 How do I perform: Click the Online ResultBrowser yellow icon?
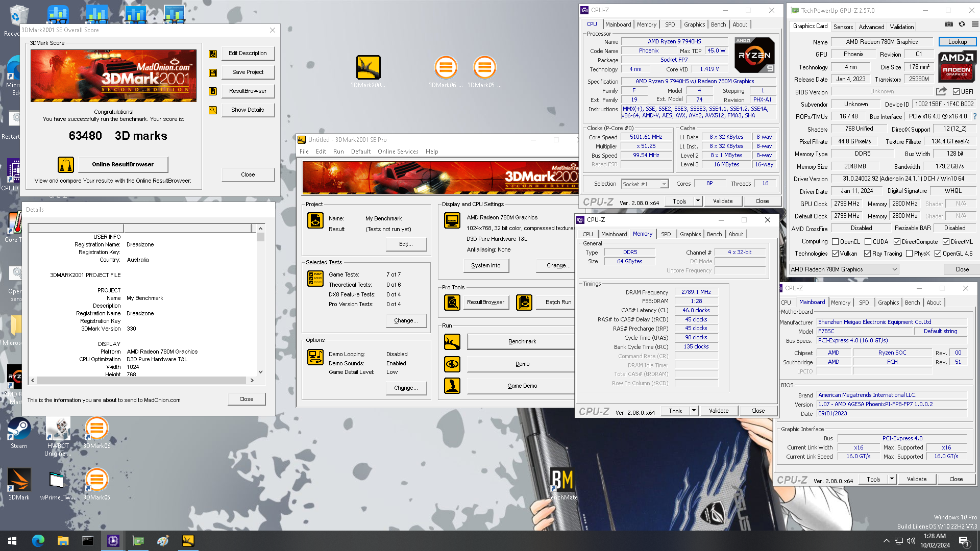coord(66,165)
